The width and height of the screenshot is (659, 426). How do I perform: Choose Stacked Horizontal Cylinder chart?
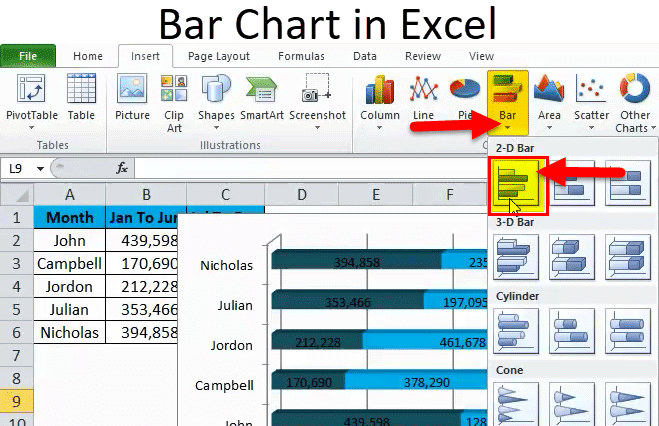pyautogui.click(x=572, y=331)
